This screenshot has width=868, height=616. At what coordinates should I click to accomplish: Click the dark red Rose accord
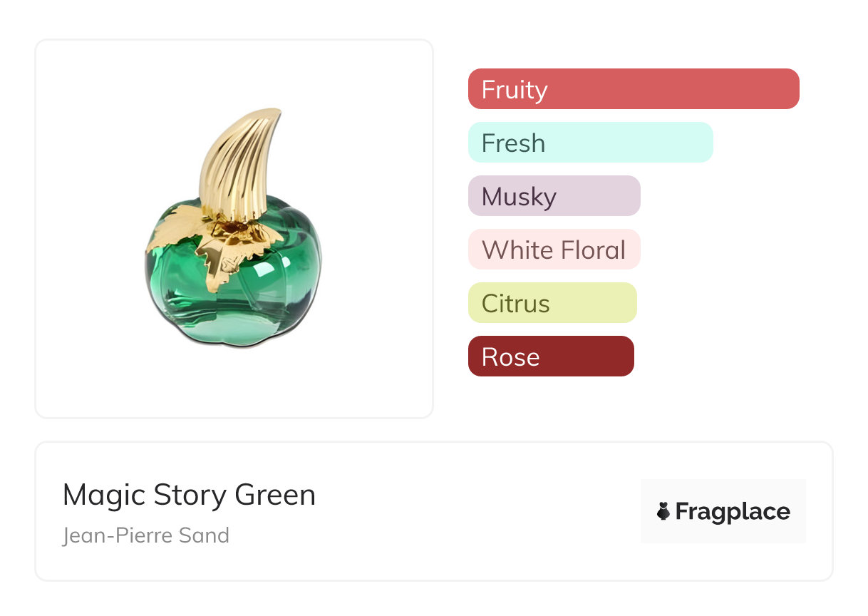click(550, 356)
